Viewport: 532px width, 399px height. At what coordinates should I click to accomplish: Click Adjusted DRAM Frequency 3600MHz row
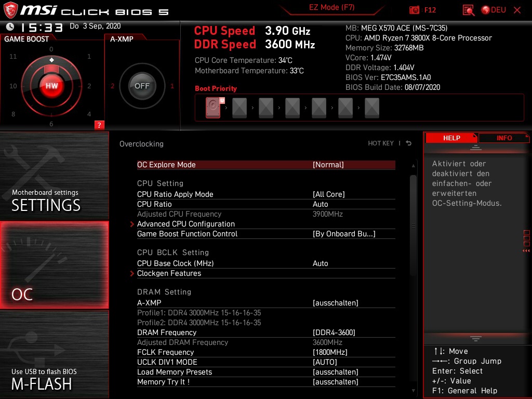pos(266,342)
